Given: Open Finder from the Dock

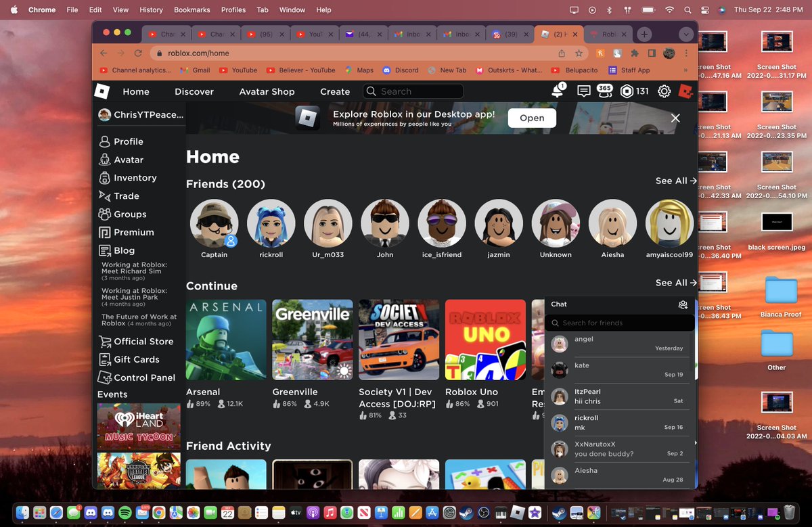Looking at the screenshot, I should 23,513.
